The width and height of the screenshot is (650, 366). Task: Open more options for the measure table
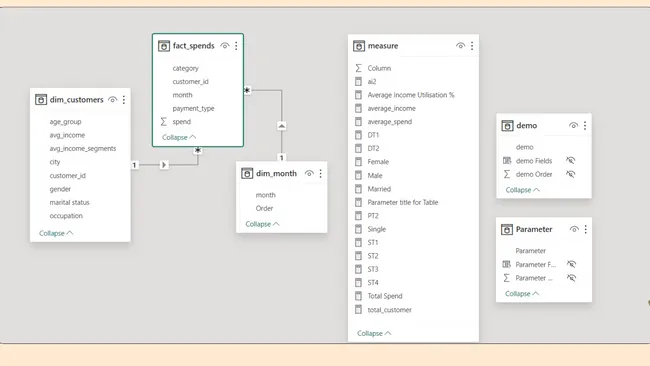(x=472, y=46)
